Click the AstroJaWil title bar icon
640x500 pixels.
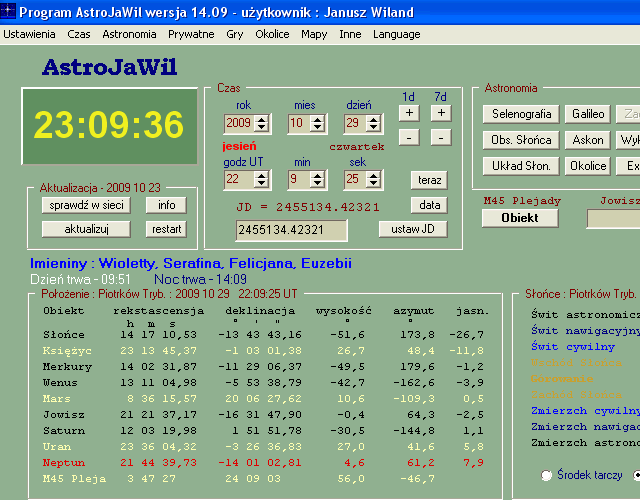8,11
